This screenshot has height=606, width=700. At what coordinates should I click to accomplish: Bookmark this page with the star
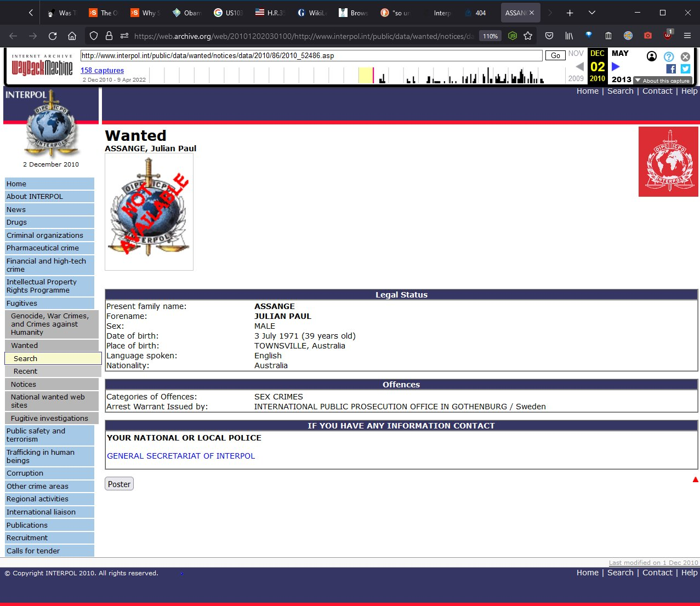(528, 36)
